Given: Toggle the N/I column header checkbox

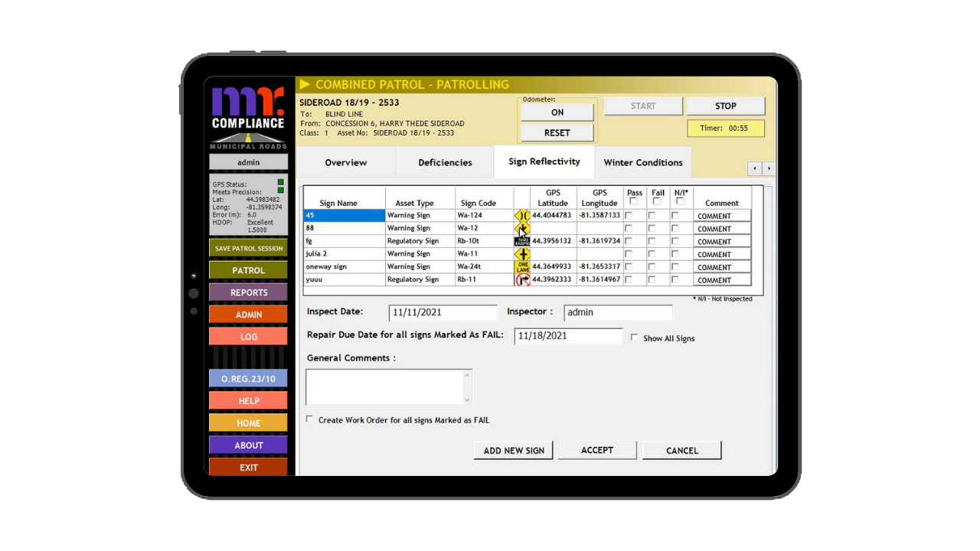Looking at the screenshot, I should point(680,202).
